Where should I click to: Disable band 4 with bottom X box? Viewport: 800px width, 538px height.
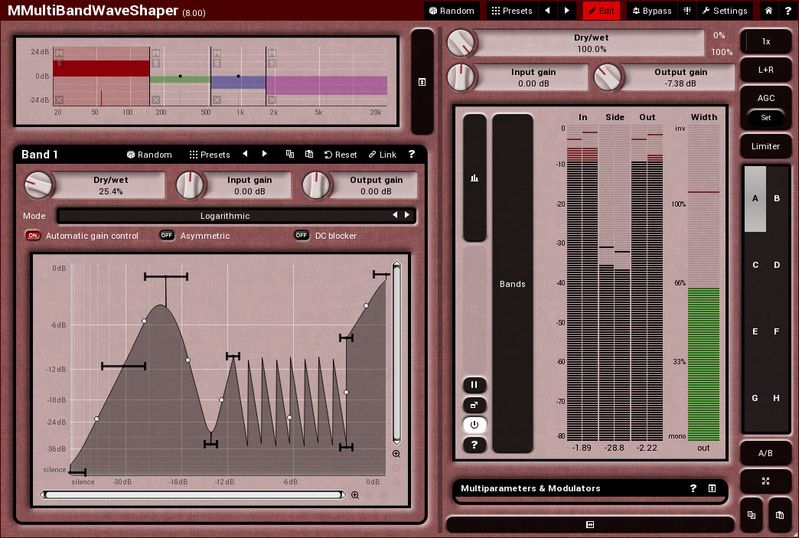pos(272,100)
